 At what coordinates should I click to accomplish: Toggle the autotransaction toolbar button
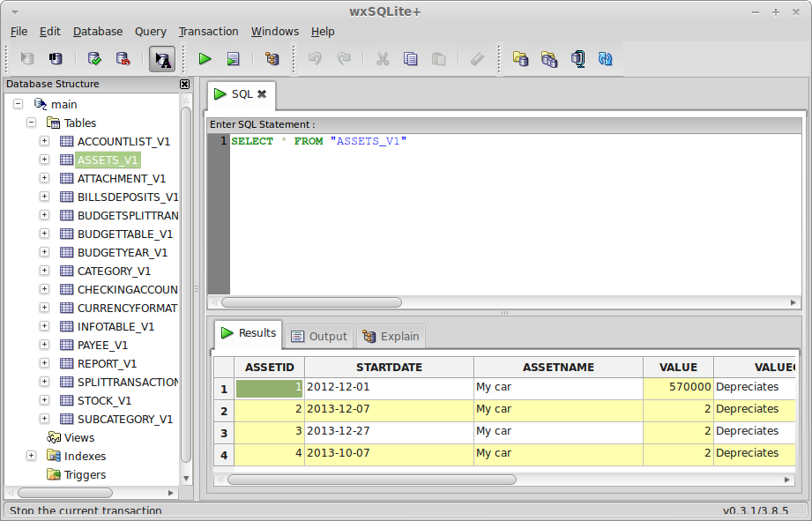161,59
